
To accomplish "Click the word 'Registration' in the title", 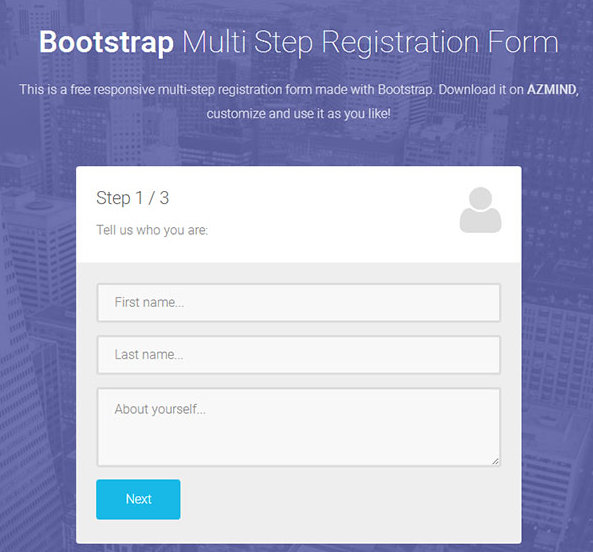I will [401, 42].
